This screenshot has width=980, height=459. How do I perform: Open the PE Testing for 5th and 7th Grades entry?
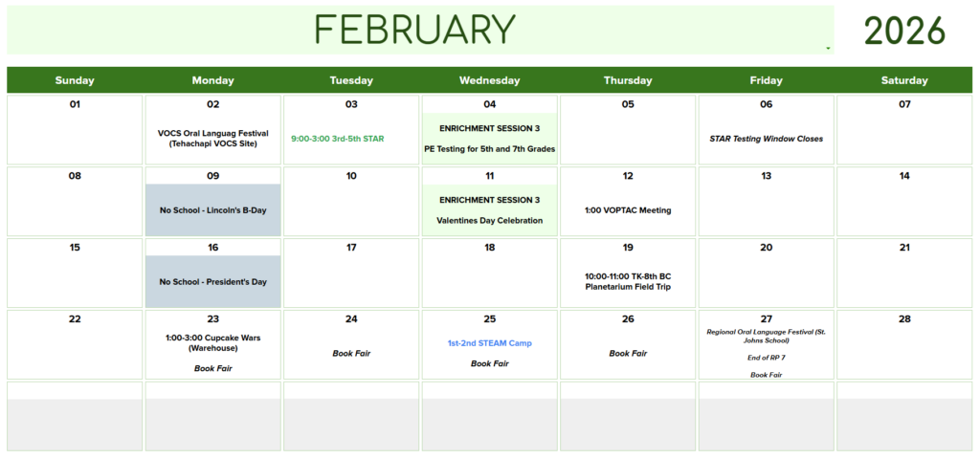click(489, 149)
